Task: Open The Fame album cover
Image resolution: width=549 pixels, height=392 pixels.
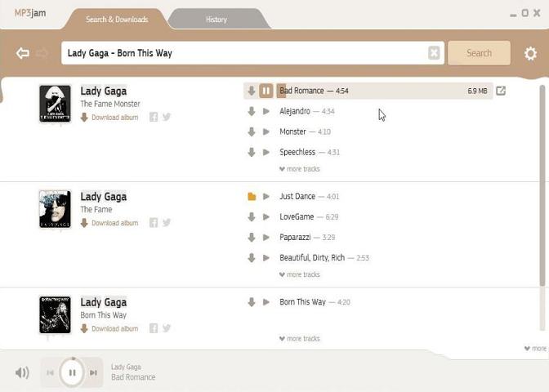Action: (x=55, y=210)
